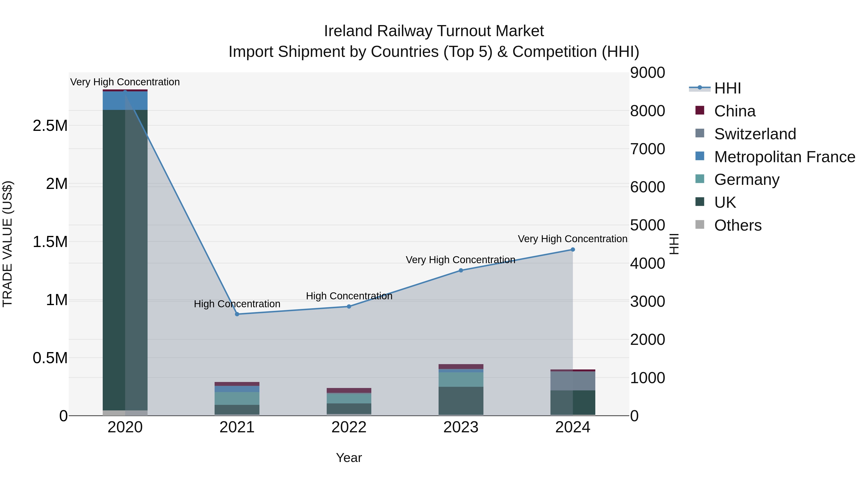Click the Year axis title
Viewport: 868px width, 488px height.
click(x=349, y=458)
